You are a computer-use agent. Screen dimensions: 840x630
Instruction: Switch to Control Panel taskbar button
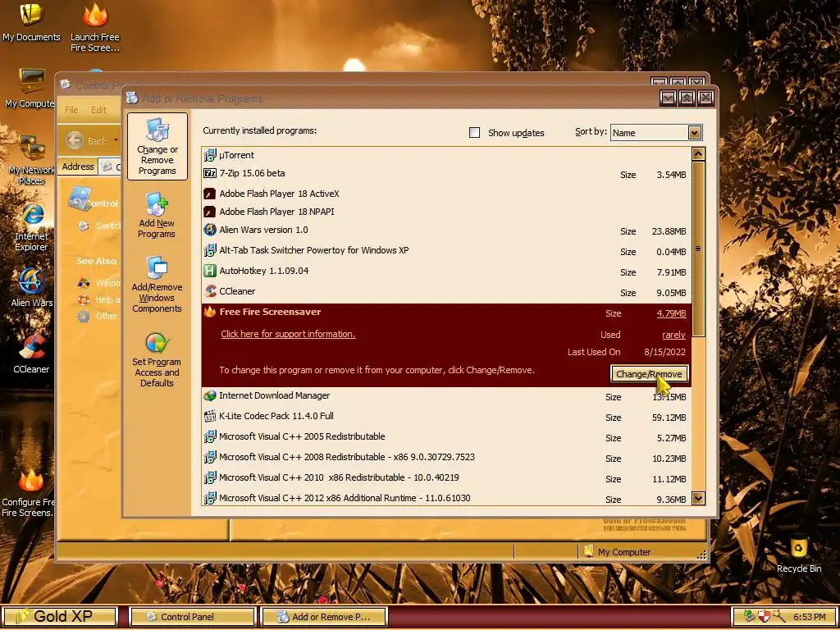click(193, 617)
